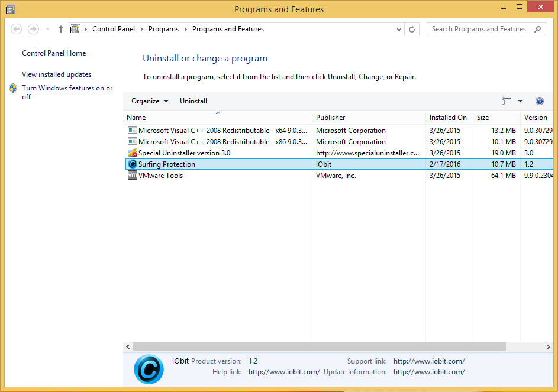Click the 10.7 MB size cell
The width and height of the screenshot is (558, 392).
(x=503, y=164)
